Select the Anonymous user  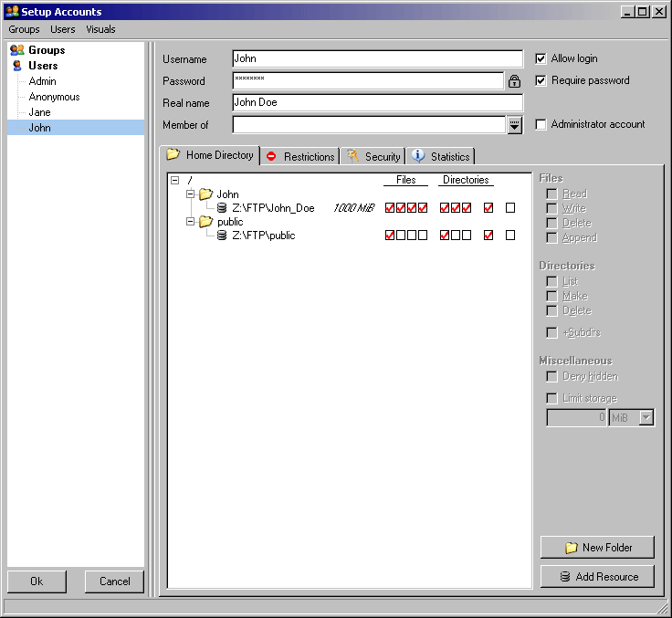pos(55,97)
